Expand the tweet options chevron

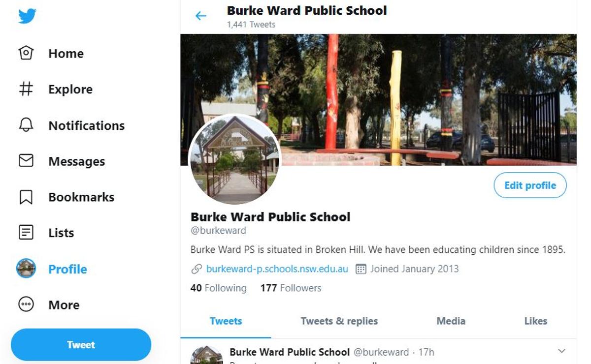tap(561, 351)
